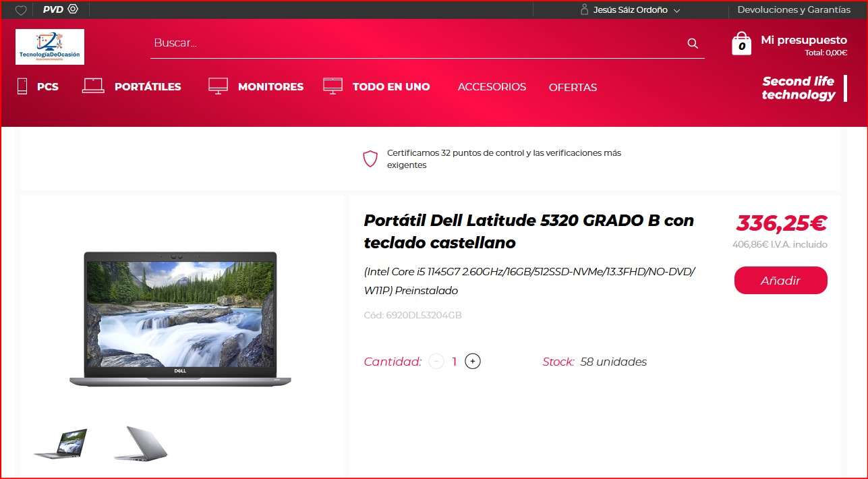Viewport: 868px width, 479px height.
Task: Open the shopping bag cart icon
Action: pyautogui.click(x=741, y=43)
